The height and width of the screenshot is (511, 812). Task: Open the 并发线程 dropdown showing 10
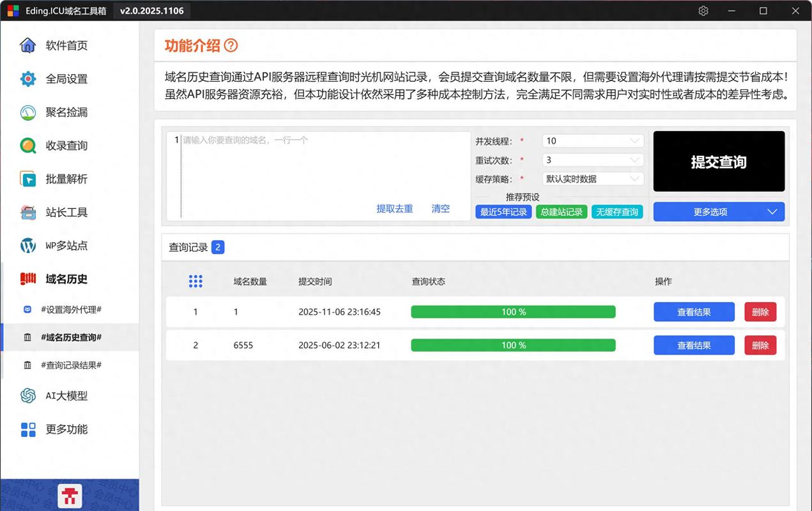(x=593, y=141)
